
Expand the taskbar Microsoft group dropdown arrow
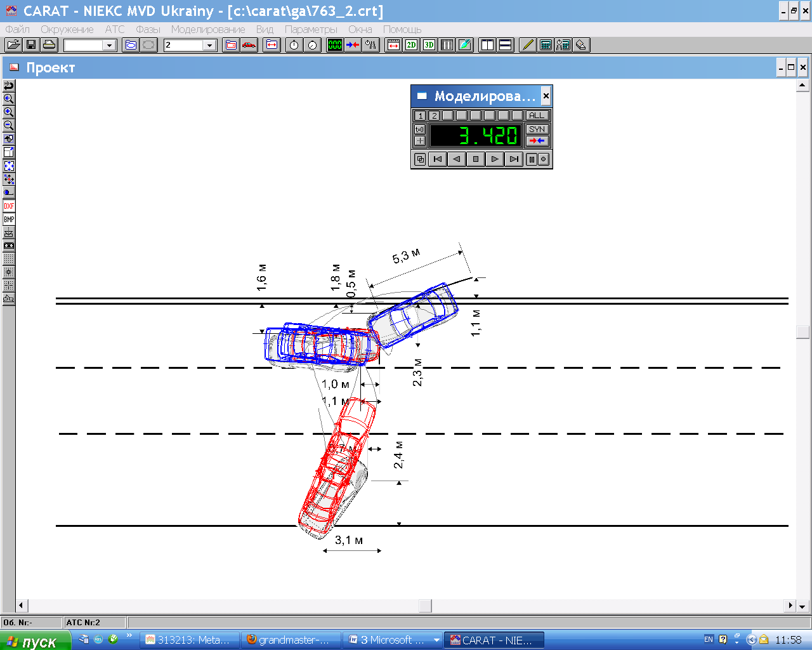point(436,640)
